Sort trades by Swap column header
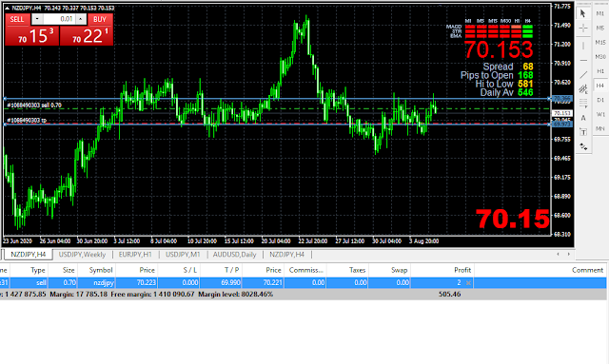Image resolution: width=609 pixels, height=364 pixels. click(389, 270)
